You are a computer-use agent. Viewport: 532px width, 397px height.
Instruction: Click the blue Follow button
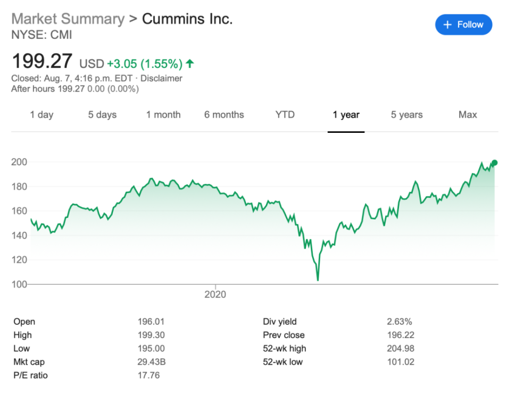[x=463, y=24]
